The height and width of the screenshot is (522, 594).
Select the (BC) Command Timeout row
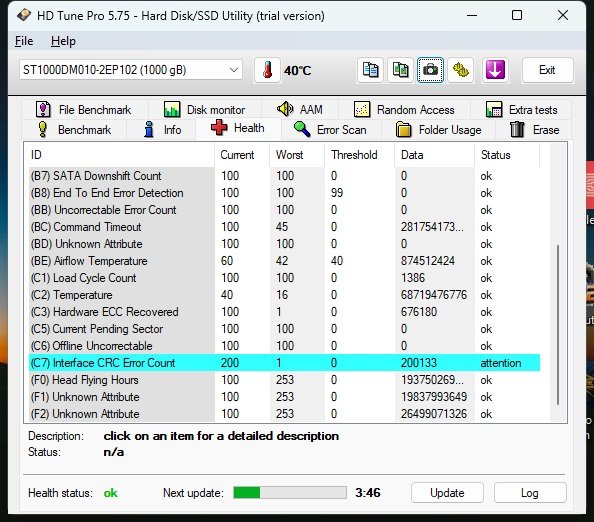[284, 227]
